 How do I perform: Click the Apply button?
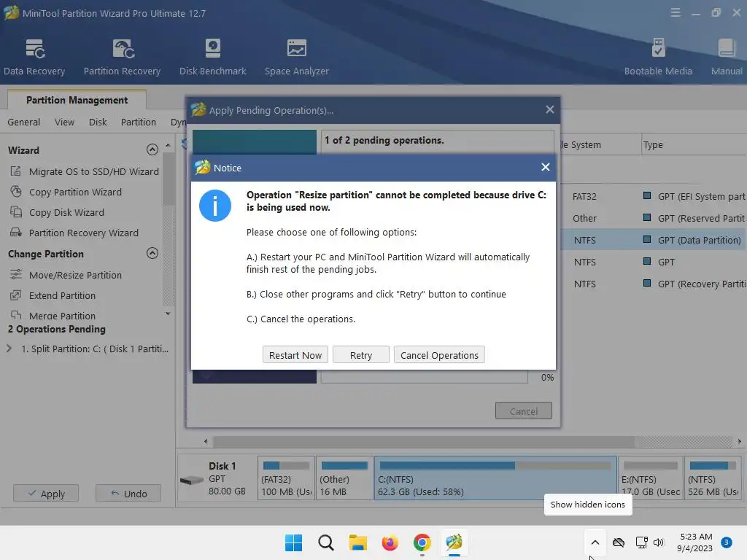click(x=46, y=494)
